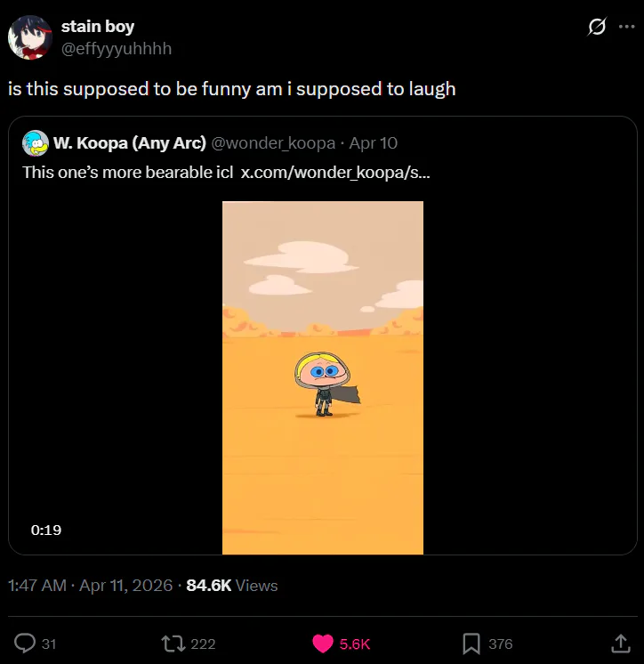Toggle the pink like heart

tap(323, 643)
